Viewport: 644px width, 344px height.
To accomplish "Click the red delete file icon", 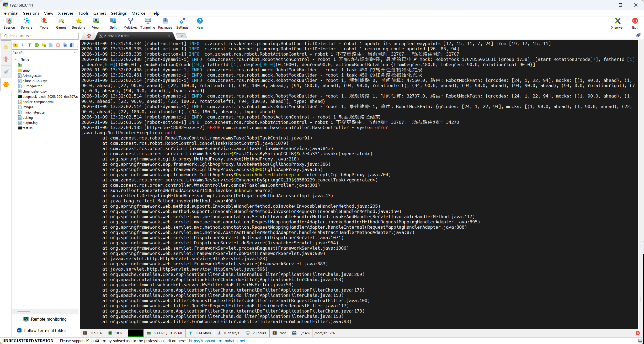I will (58, 45).
